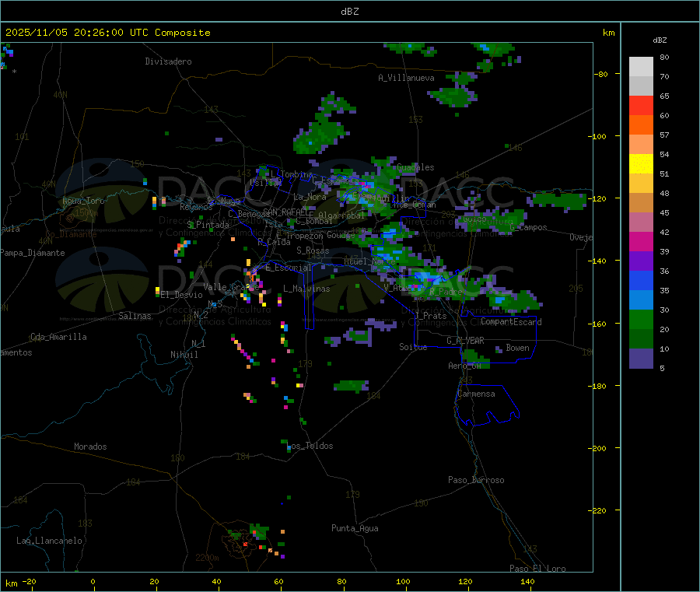700x592 pixels.
Task: Click the Paso_Barroso map label
Action: 476,480
